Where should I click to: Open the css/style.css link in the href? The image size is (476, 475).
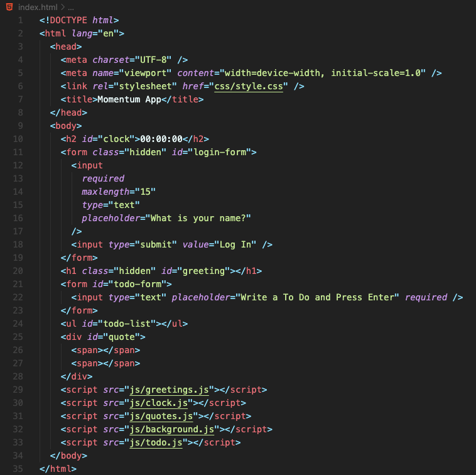(249, 86)
